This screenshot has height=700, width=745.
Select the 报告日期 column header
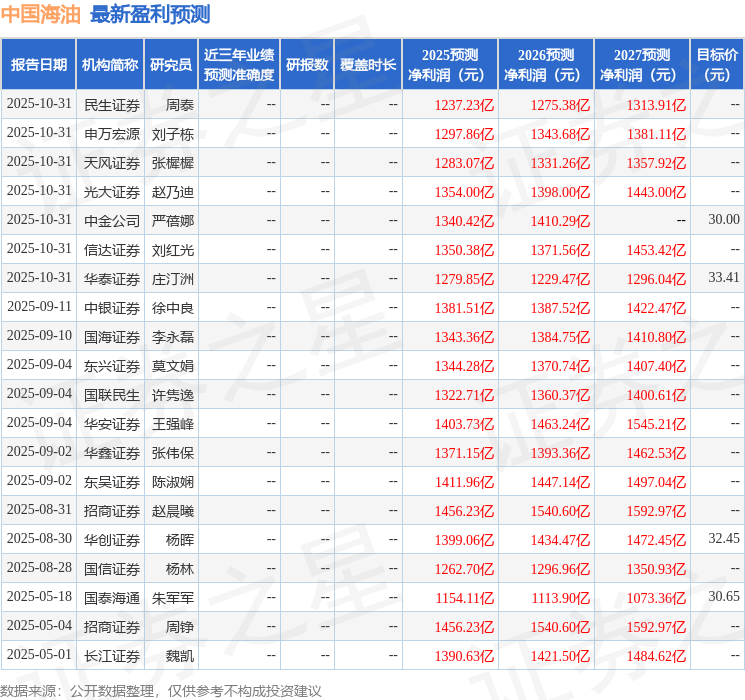(x=38, y=65)
